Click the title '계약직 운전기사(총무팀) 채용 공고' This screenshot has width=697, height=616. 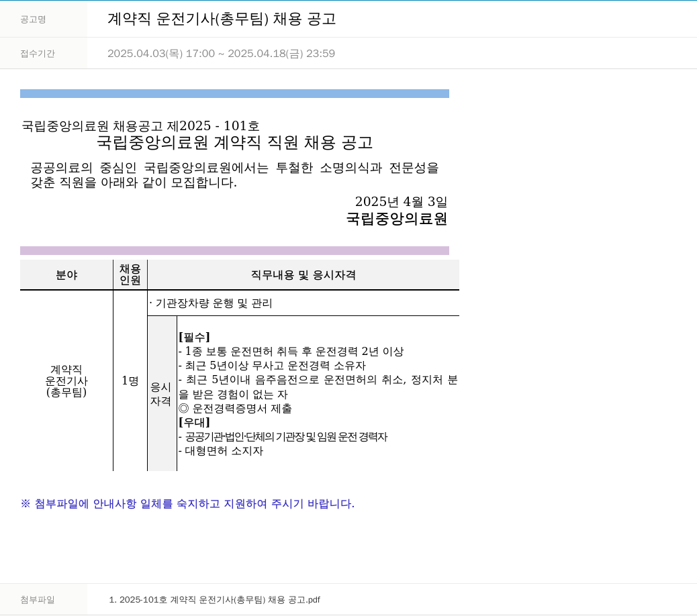(x=222, y=19)
